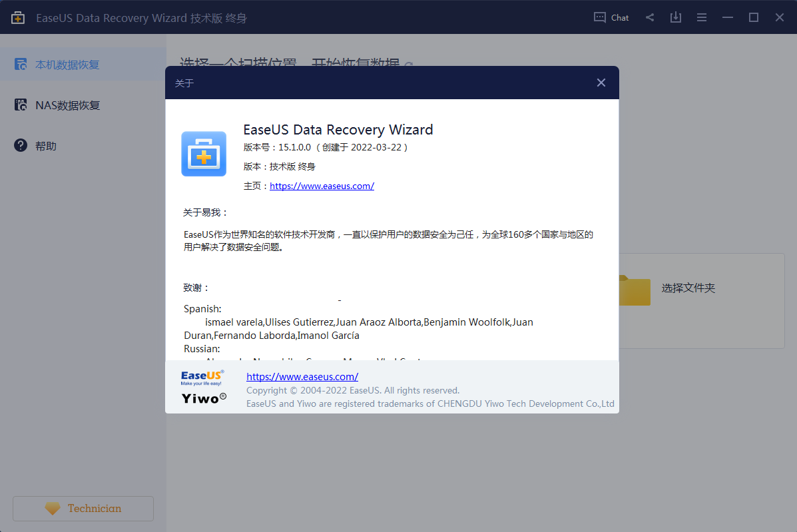Click the 致谢 acknowledgements heading
The height and width of the screenshot is (532, 797).
click(196, 288)
